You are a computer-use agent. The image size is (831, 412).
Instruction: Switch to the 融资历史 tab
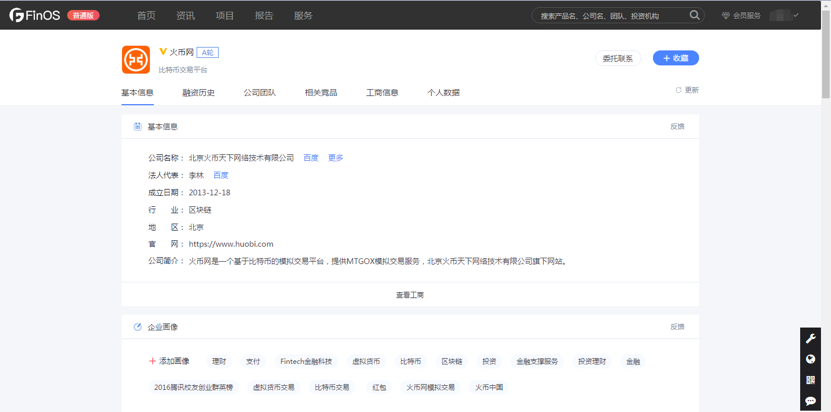click(x=199, y=92)
